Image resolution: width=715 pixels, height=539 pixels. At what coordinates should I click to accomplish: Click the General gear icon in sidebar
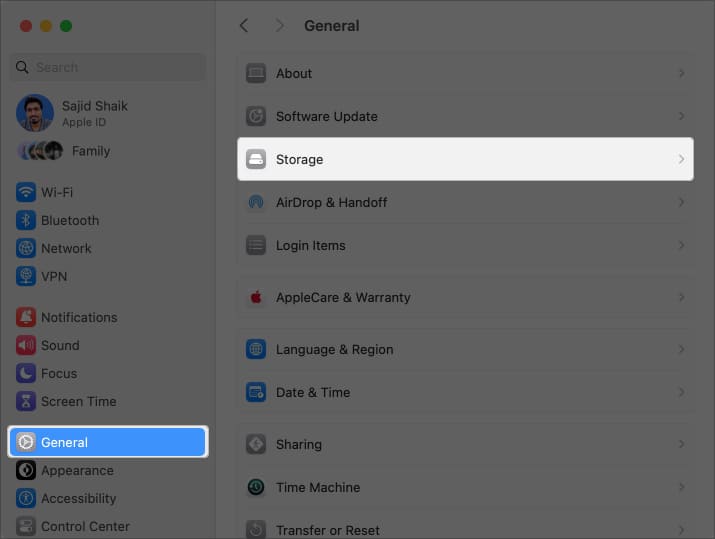pos(26,442)
